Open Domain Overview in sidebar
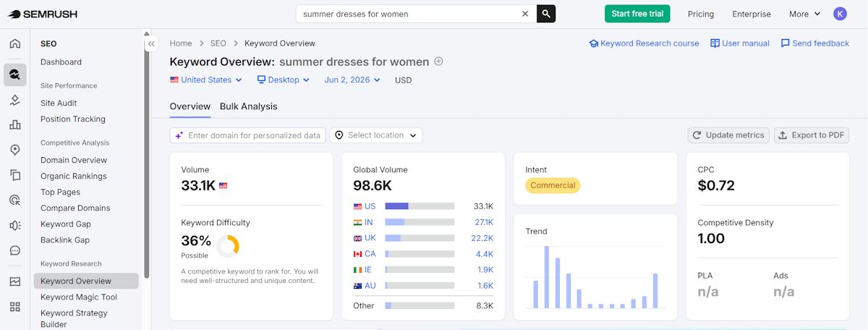Viewport: 868px width, 330px height. (x=74, y=161)
